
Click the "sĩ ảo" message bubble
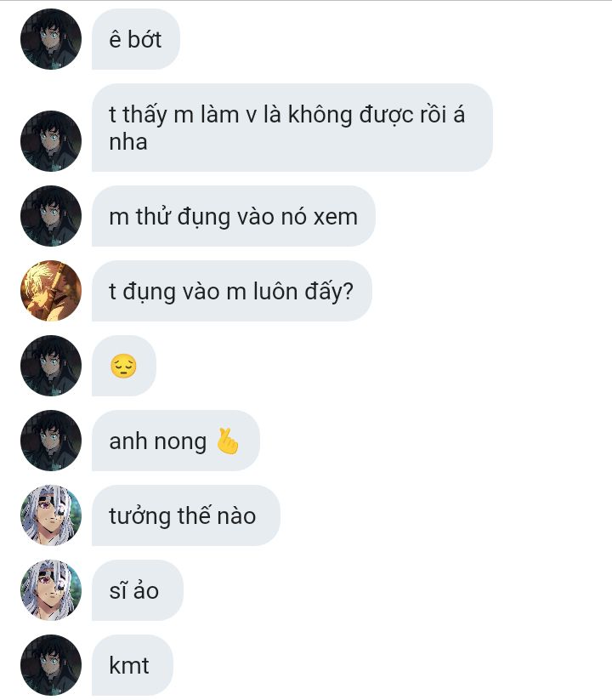click(x=138, y=590)
